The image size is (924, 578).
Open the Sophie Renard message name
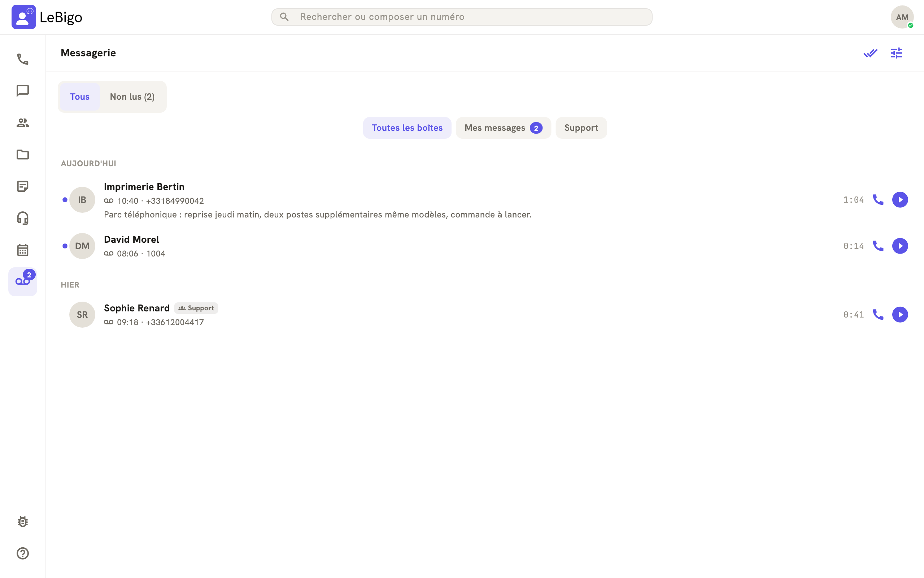click(137, 308)
